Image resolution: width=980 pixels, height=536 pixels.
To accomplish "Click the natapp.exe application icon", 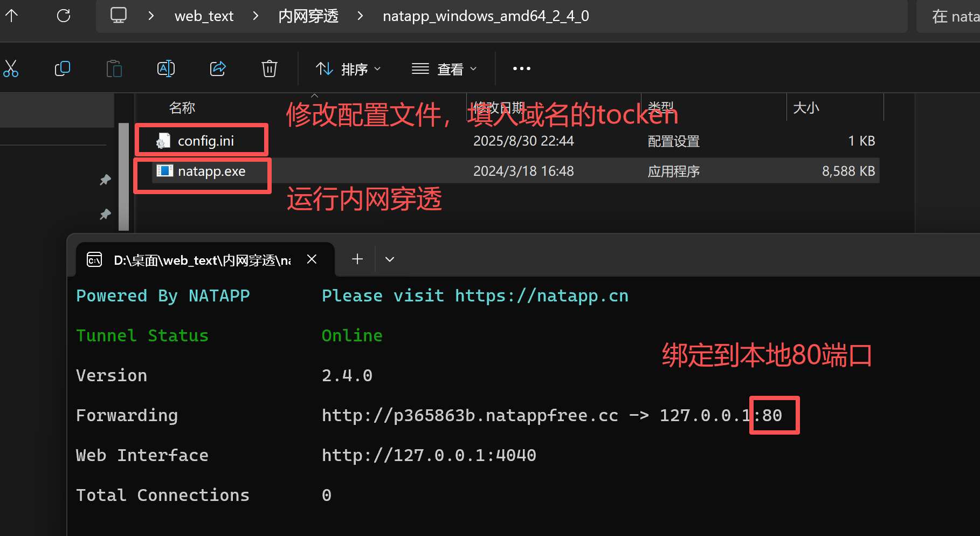I will click(164, 171).
